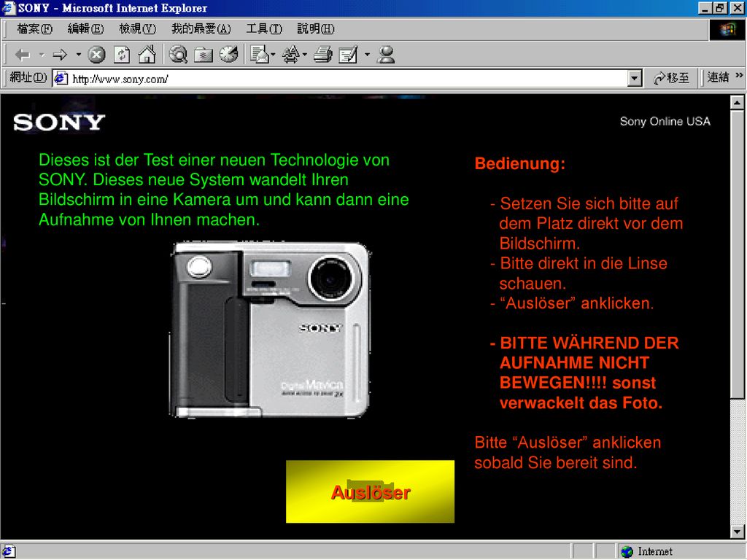This screenshot has height=560, width=747.
Task: Open the Favorites toolbar icon
Action: [204, 55]
